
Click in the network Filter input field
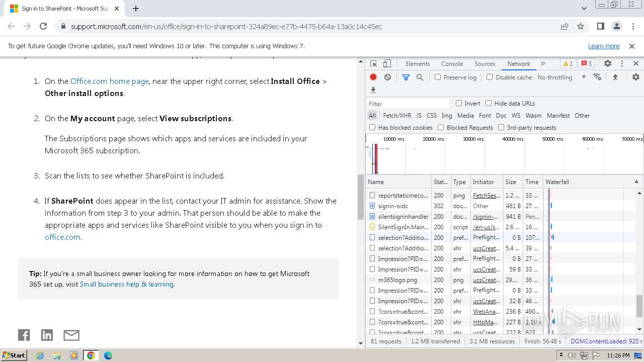409,104
